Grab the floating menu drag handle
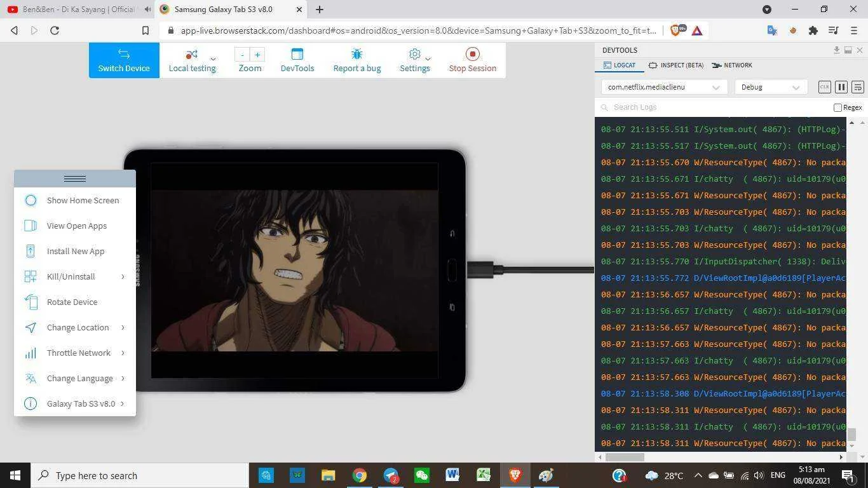Screen dimensions: 868x488 click(75, 179)
